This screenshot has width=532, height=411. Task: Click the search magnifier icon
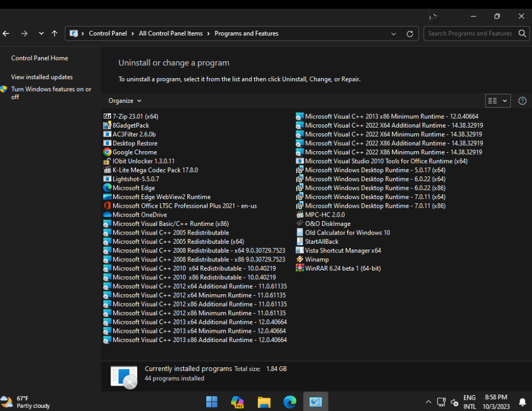[522, 33]
